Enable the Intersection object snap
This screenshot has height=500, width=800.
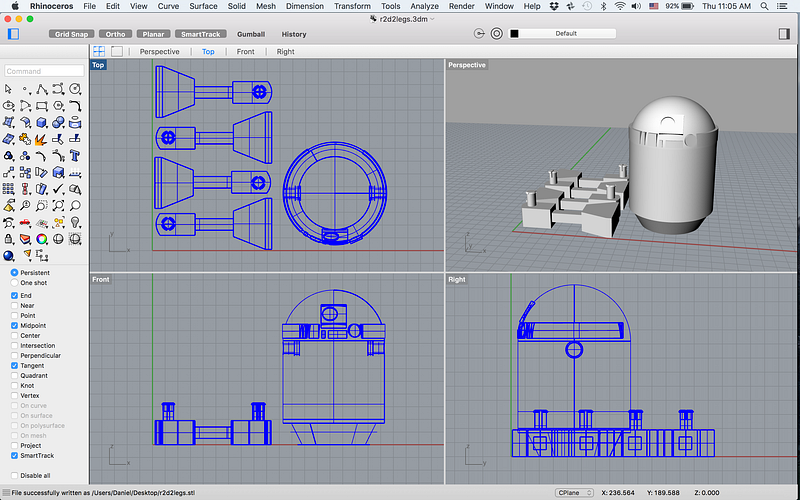14,345
